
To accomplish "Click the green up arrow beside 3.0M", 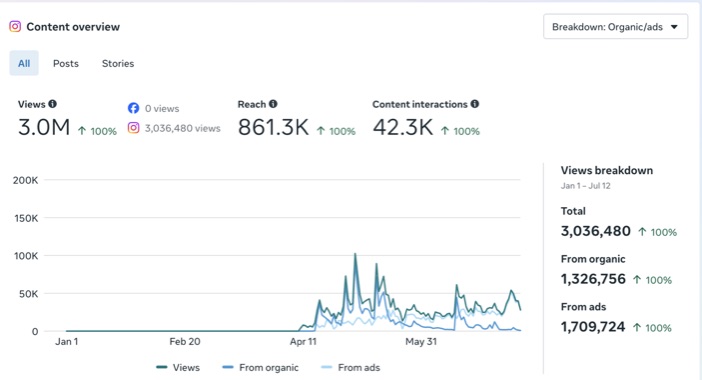I will coord(82,131).
